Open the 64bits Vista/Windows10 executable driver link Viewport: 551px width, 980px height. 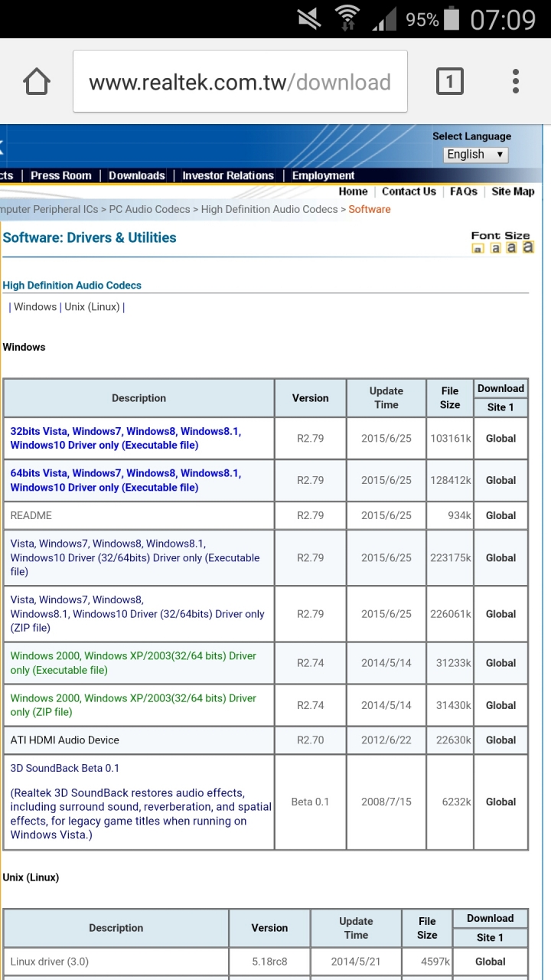click(126, 480)
